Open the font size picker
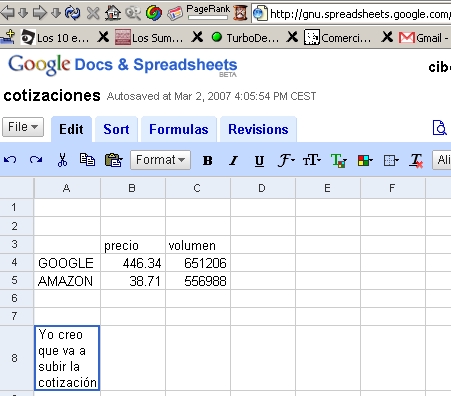The width and height of the screenshot is (451, 396). 312,160
